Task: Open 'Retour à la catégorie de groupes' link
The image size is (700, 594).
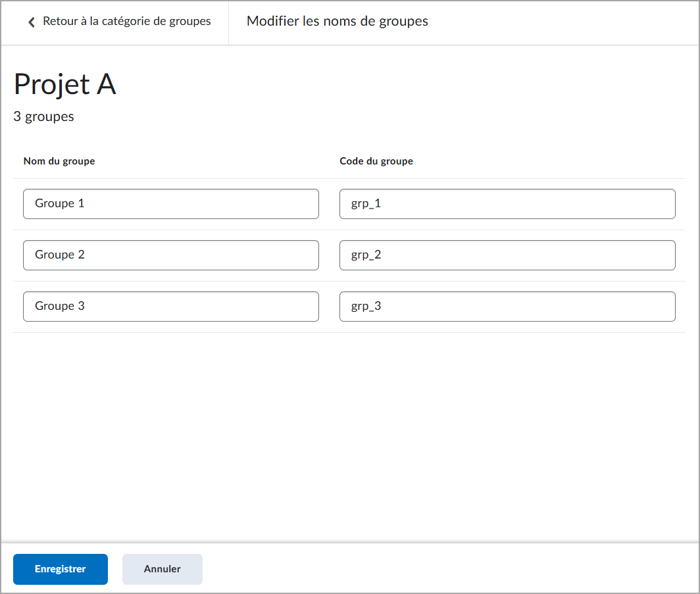Action: click(x=127, y=22)
